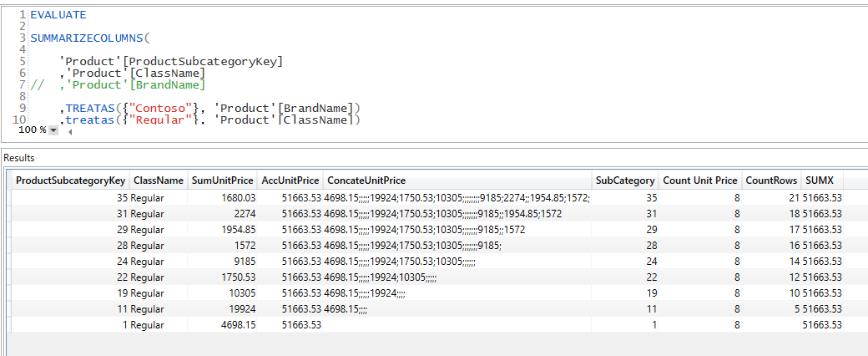This screenshot has height=356, width=868.
Task: Open the 100 % zoom dropdown
Action: tap(53, 130)
